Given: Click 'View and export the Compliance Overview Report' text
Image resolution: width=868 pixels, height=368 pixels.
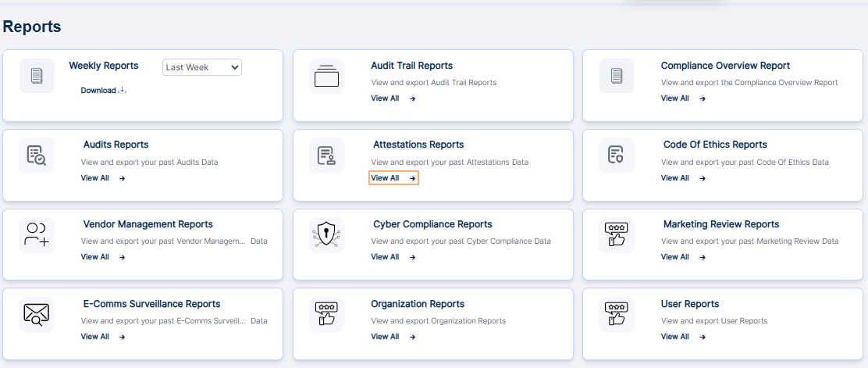Looking at the screenshot, I should pyautogui.click(x=749, y=83).
